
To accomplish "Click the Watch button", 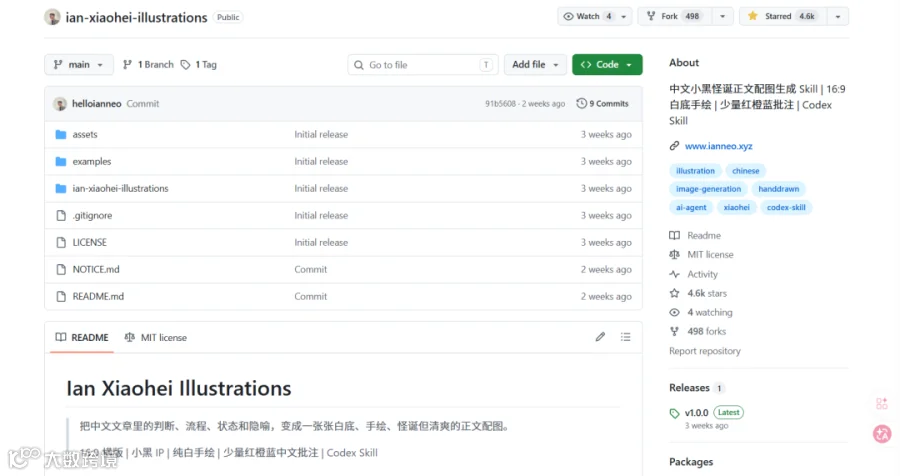I will (586, 16).
